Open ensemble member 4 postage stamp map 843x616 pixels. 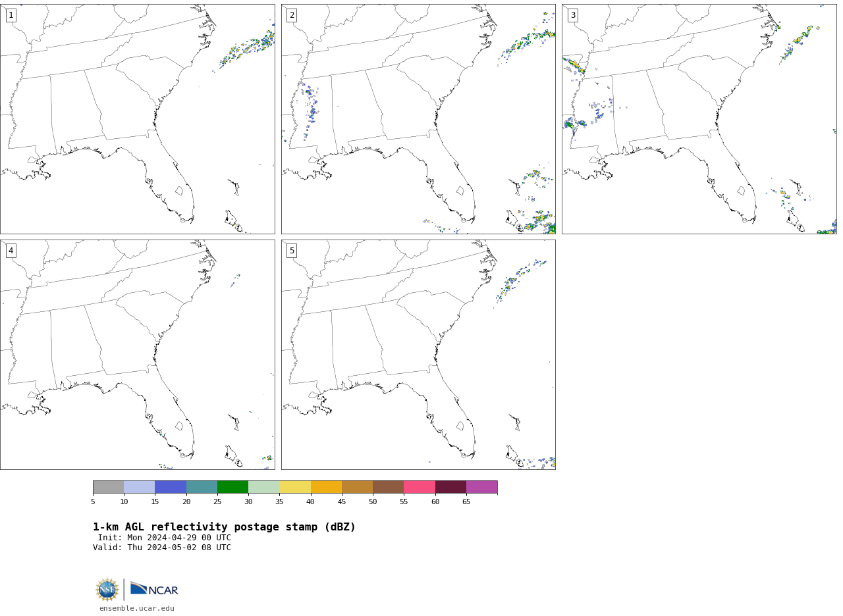(x=138, y=355)
